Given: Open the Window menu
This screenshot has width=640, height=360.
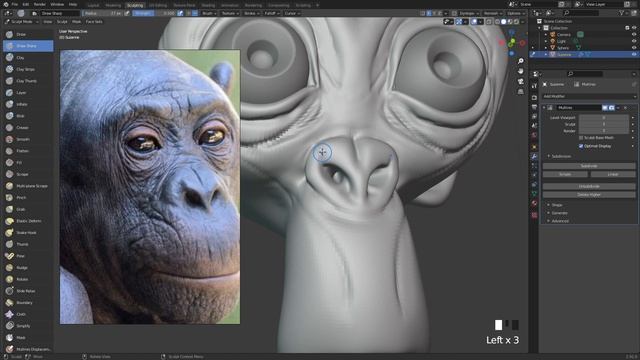Looking at the screenshot, I should [x=57, y=4].
